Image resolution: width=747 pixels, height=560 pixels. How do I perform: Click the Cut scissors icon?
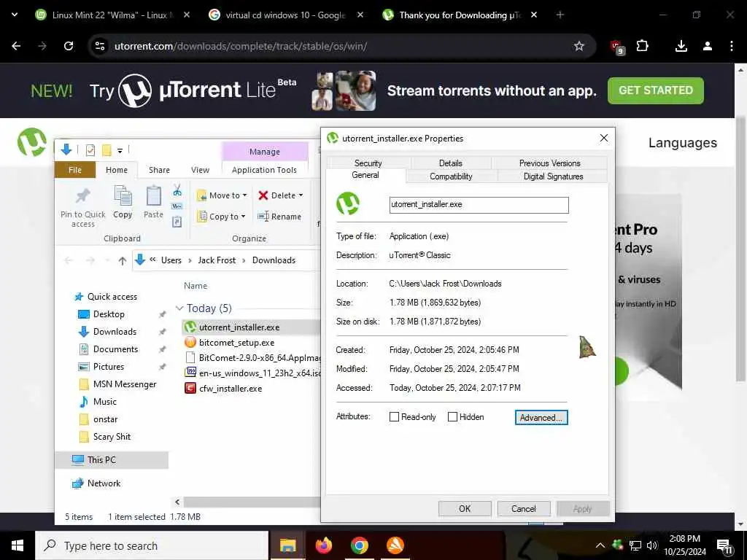click(177, 190)
